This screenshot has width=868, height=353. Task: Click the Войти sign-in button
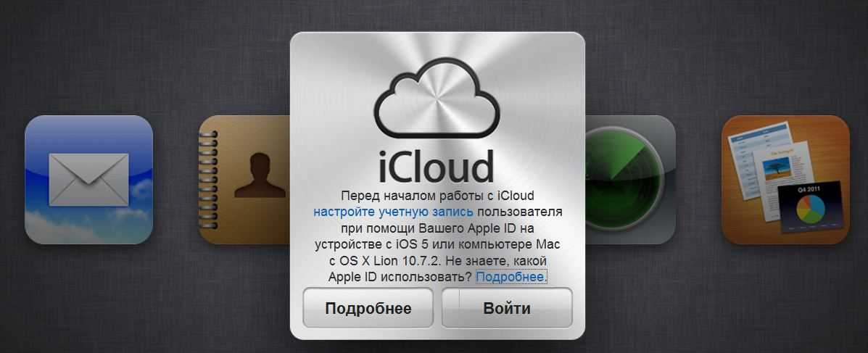[x=507, y=308]
